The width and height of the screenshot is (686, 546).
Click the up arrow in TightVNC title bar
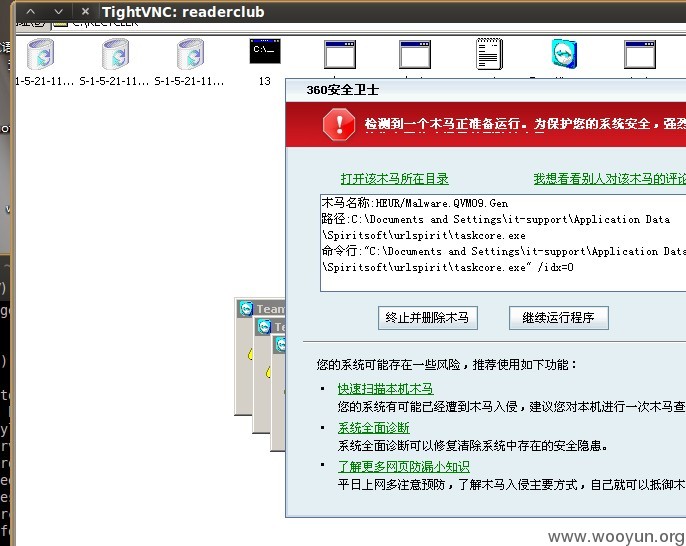[31, 11]
